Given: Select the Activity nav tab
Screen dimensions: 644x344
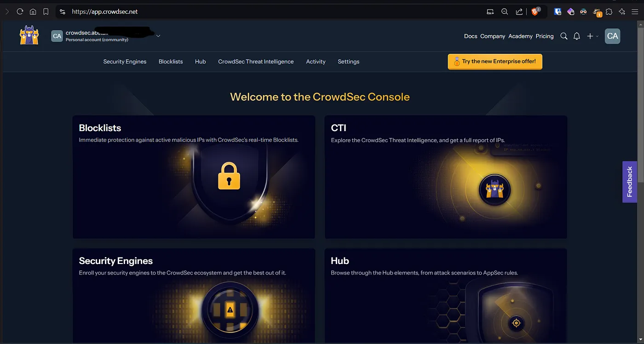Looking at the screenshot, I should point(316,62).
